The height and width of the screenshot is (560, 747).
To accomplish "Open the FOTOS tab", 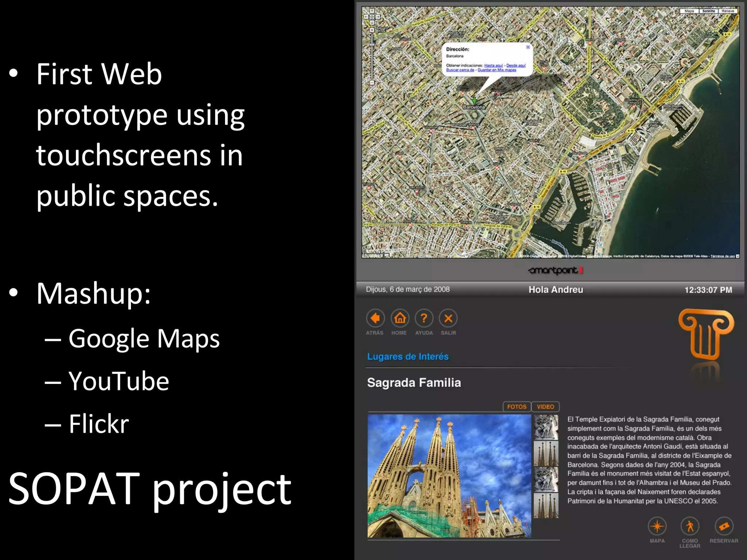I will 517,407.
